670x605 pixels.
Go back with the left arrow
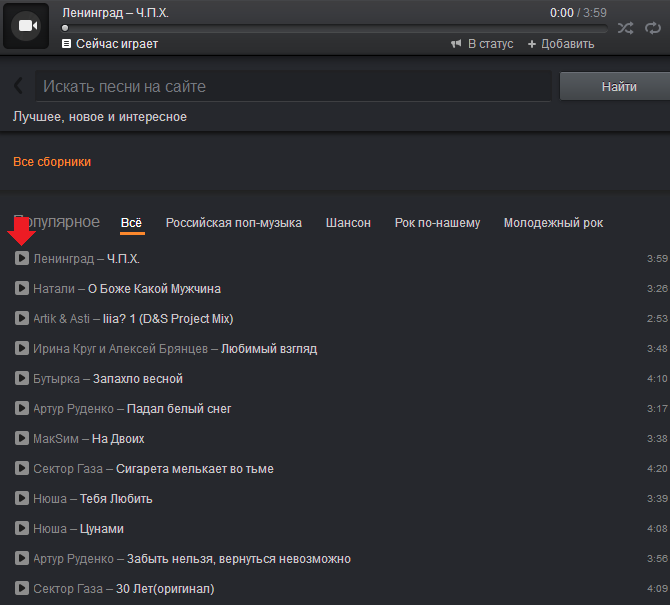click(18, 86)
